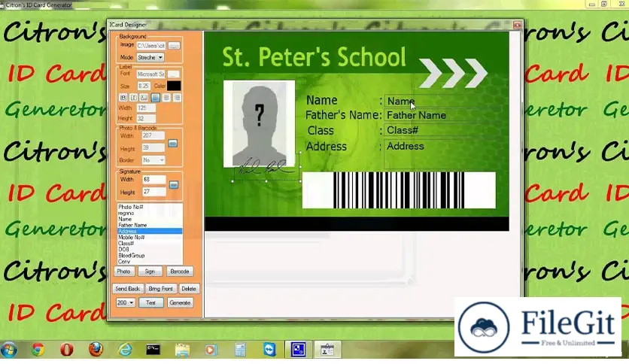Add a Photo placeholder to the card
The height and width of the screenshot is (364, 629).
pyautogui.click(x=123, y=271)
